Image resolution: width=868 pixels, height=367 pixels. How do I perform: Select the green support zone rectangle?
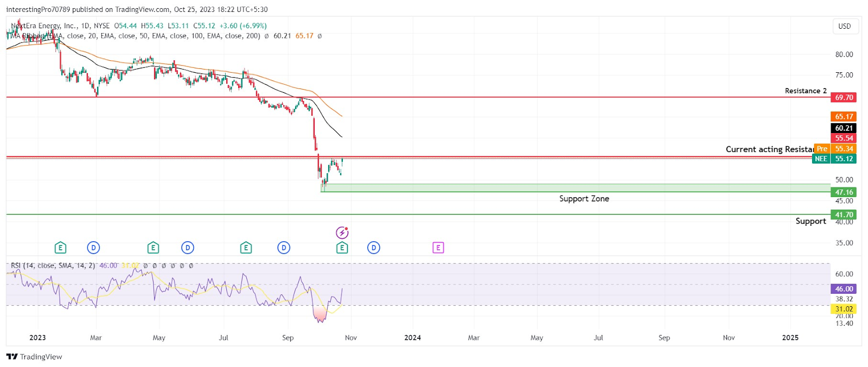[576, 188]
